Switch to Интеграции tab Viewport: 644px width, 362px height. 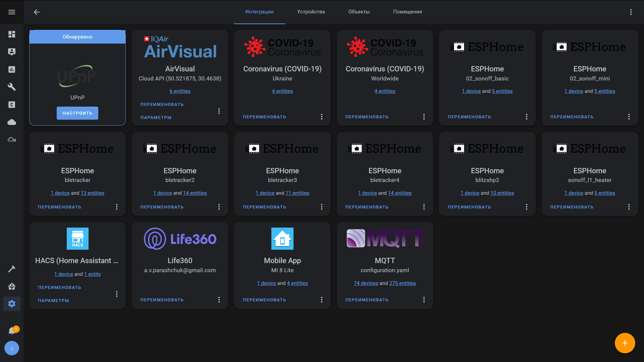pyautogui.click(x=259, y=12)
